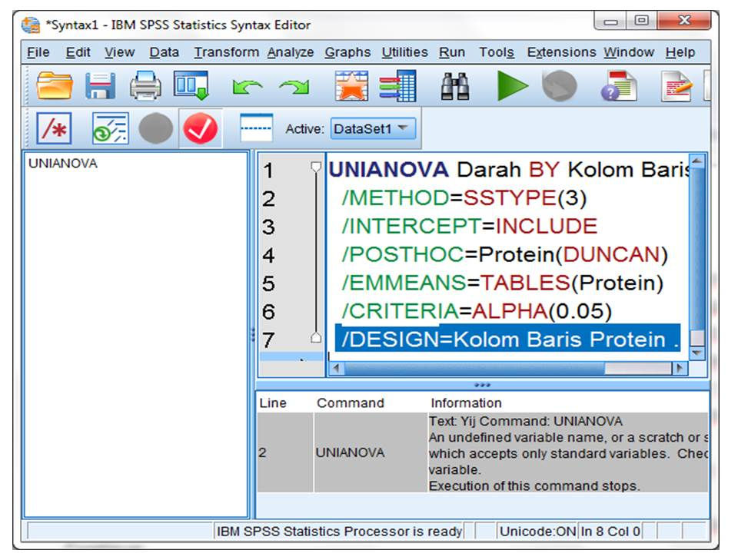The width and height of the screenshot is (738, 560).
Task: Minimize the Syntax Editor window
Action: [x=610, y=21]
